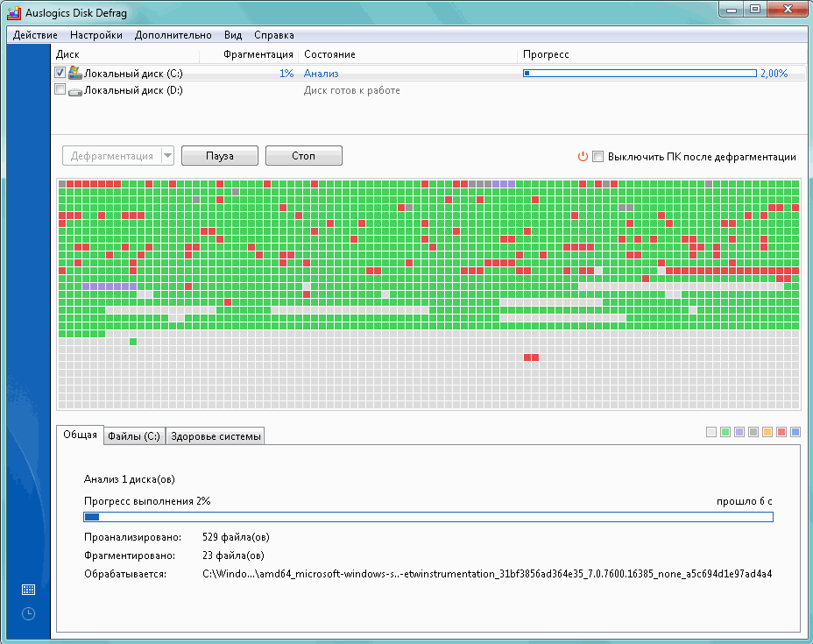
Task: Close the Auslogics Disk Defrag window
Action: tap(788, 9)
